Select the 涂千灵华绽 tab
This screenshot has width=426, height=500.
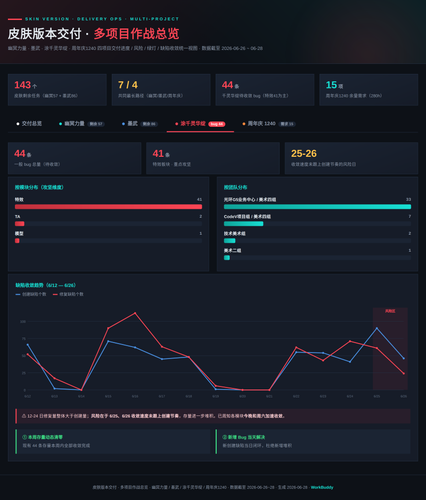click(x=200, y=124)
